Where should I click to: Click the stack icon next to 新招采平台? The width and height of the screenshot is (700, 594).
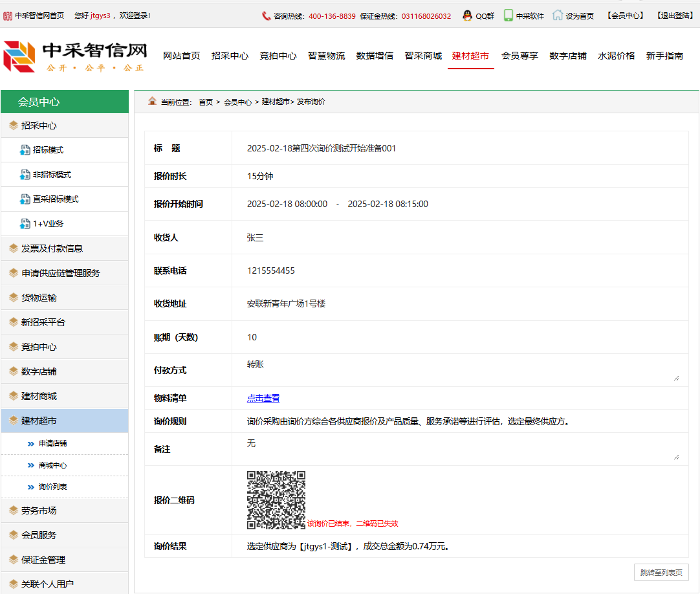(14, 322)
